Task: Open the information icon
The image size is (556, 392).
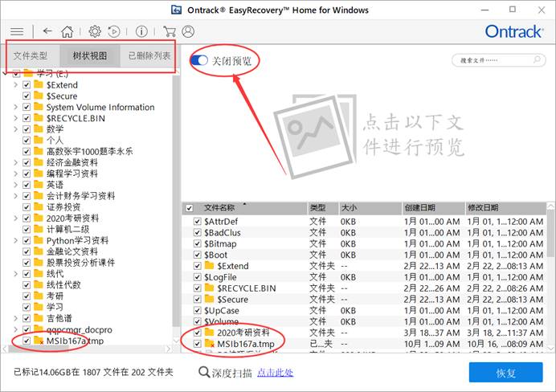Action: tap(141, 31)
